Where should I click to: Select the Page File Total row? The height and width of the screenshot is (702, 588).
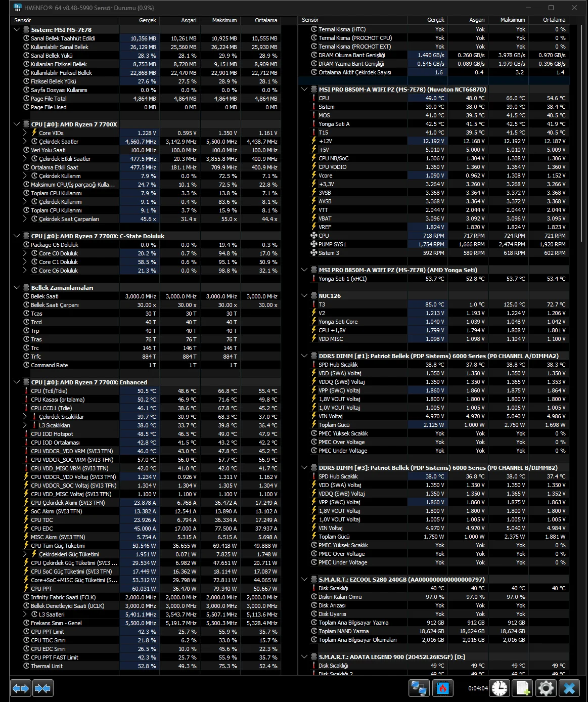click(147, 99)
